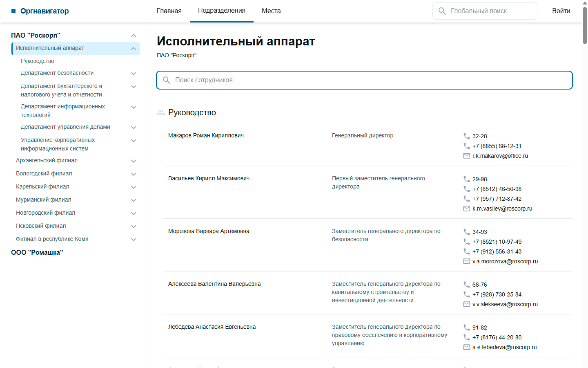Click phone icon beside +7 (8855) 68-12-31
This screenshot has width=588, height=368.
(467, 146)
